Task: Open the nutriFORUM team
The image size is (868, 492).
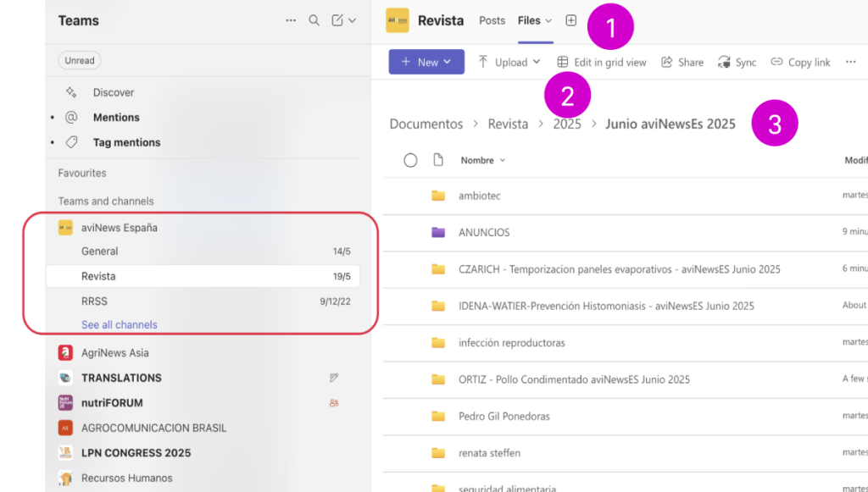Action: tap(112, 403)
